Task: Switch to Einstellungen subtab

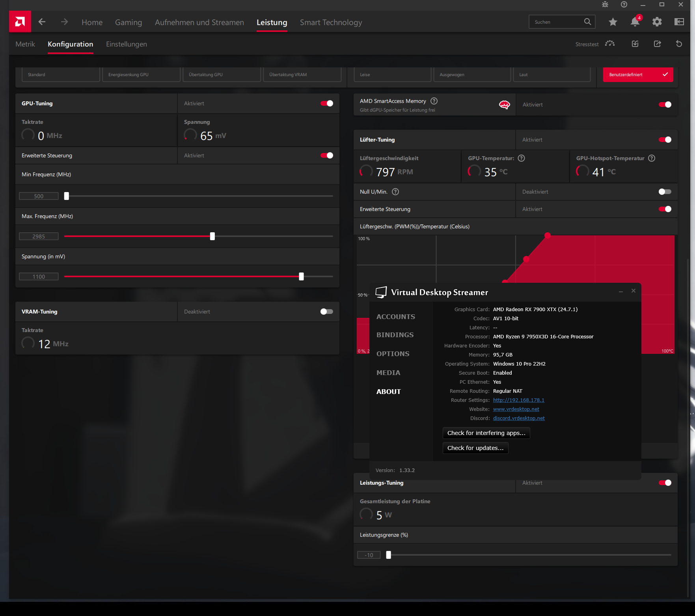Action: (x=127, y=44)
